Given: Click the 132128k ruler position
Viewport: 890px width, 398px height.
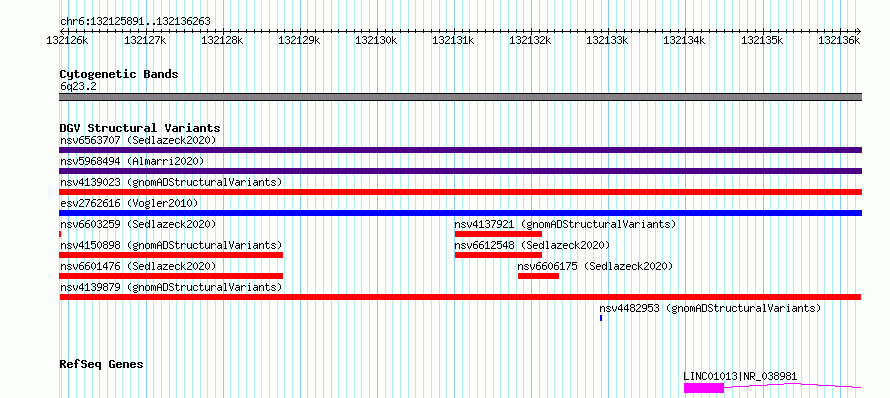Looking at the screenshot, I should (x=222, y=40).
